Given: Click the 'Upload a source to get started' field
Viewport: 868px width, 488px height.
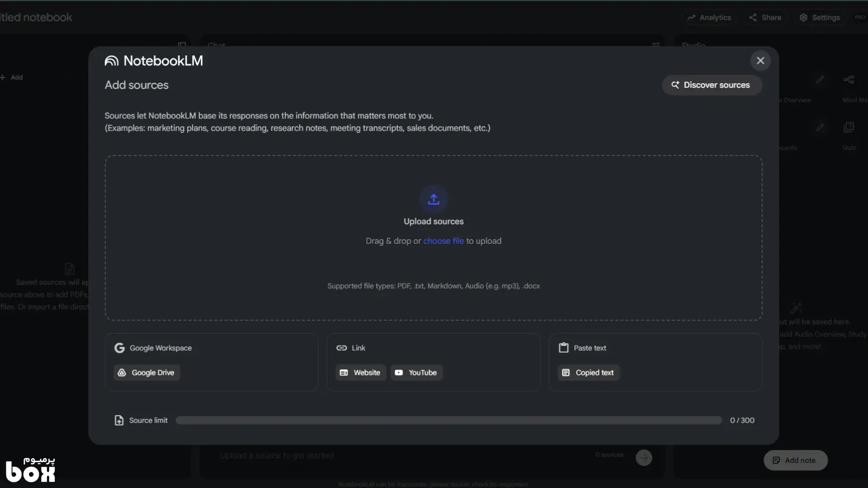Looking at the screenshot, I should pyautogui.click(x=276, y=455).
